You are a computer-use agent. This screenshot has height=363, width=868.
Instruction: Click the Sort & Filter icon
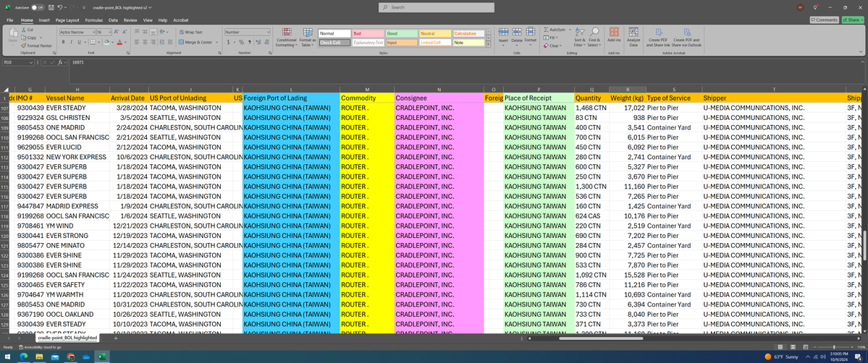[580, 38]
